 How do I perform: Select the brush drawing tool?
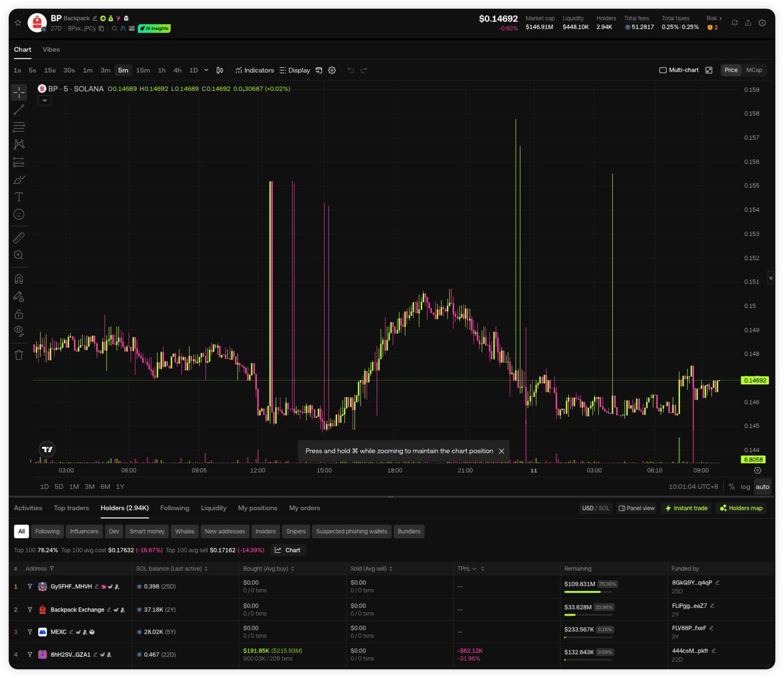(x=19, y=180)
